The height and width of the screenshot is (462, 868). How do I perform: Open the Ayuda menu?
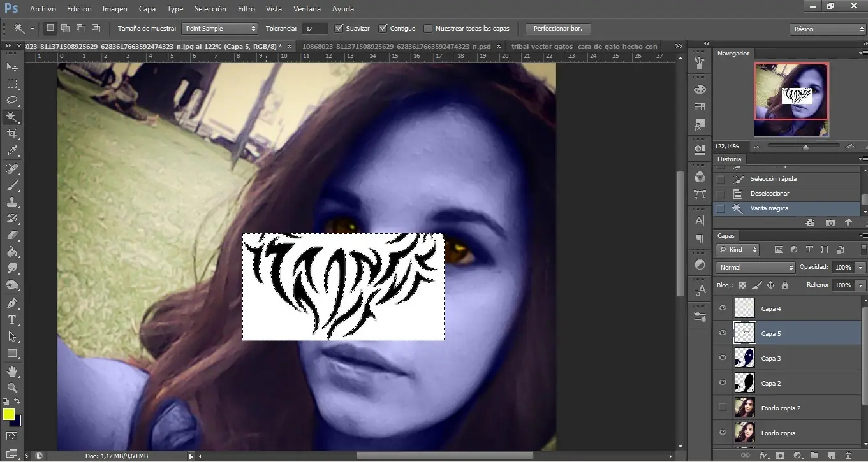(x=344, y=9)
